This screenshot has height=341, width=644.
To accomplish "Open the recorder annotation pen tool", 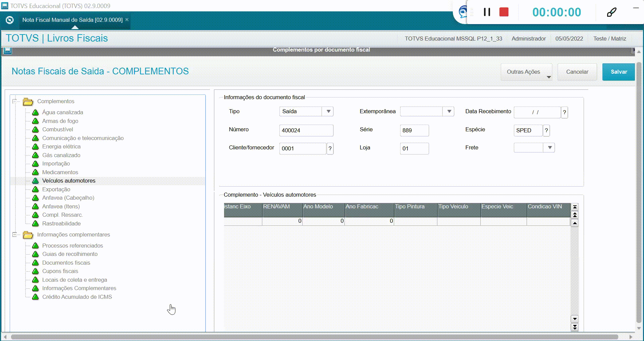I will (x=611, y=12).
